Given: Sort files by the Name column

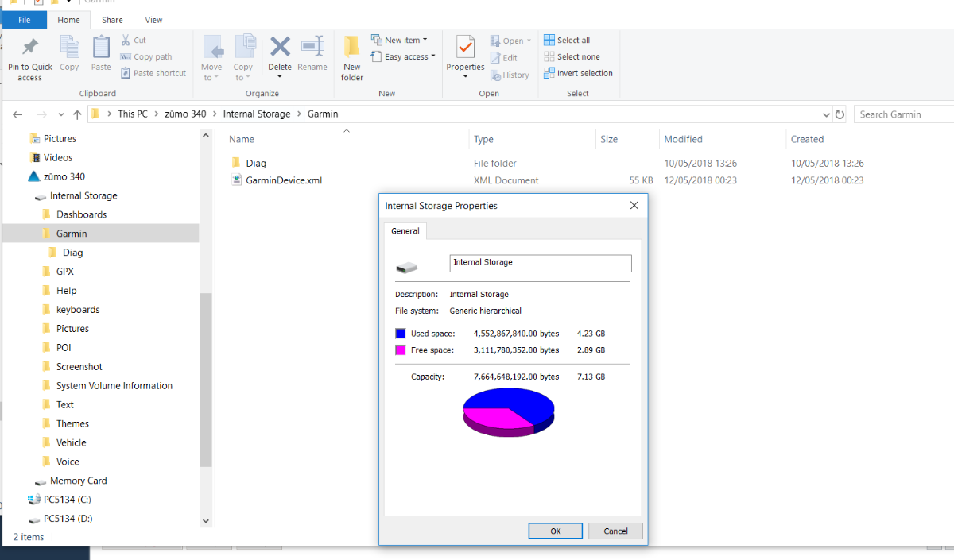Looking at the screenshot, I should (242, 139).
